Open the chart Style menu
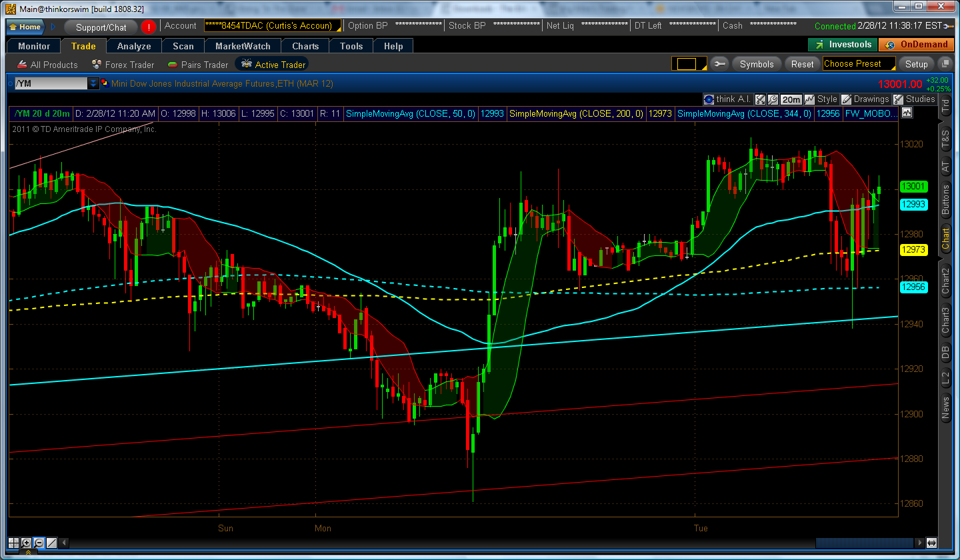The height and width of the screenshot is (560, 960). (821, 99)
